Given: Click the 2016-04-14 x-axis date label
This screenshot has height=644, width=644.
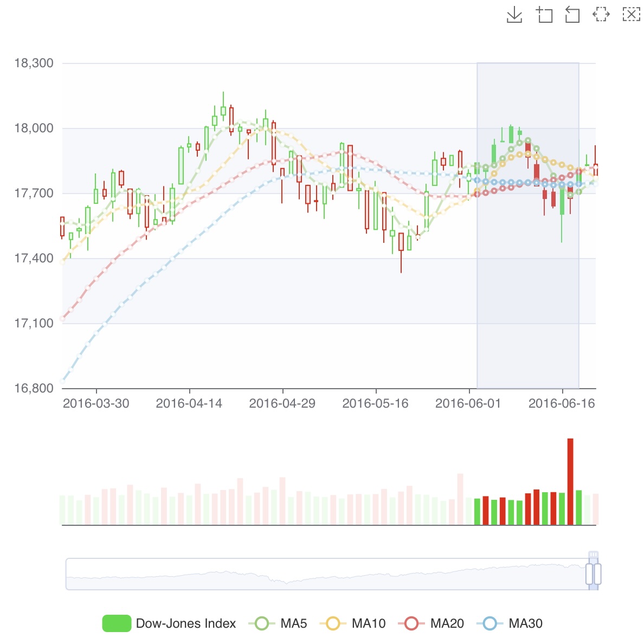Looking at the screenshot, I should 189,403.
